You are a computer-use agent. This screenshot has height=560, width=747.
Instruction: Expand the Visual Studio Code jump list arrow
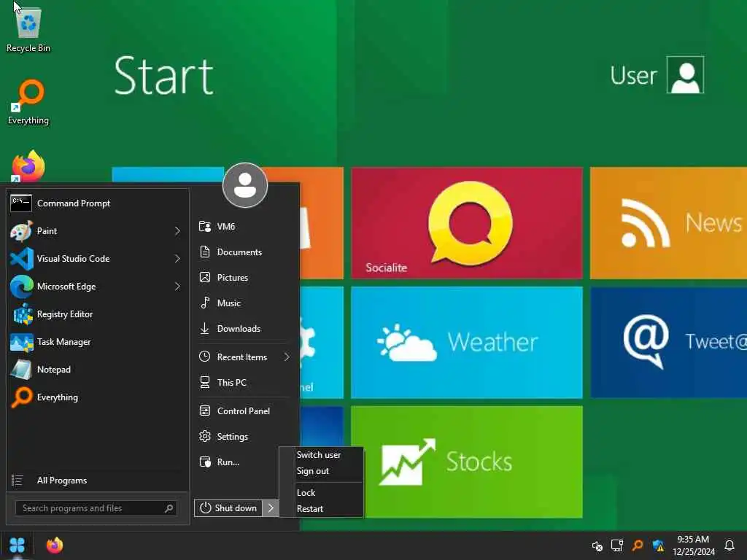[x=178, y=259]
